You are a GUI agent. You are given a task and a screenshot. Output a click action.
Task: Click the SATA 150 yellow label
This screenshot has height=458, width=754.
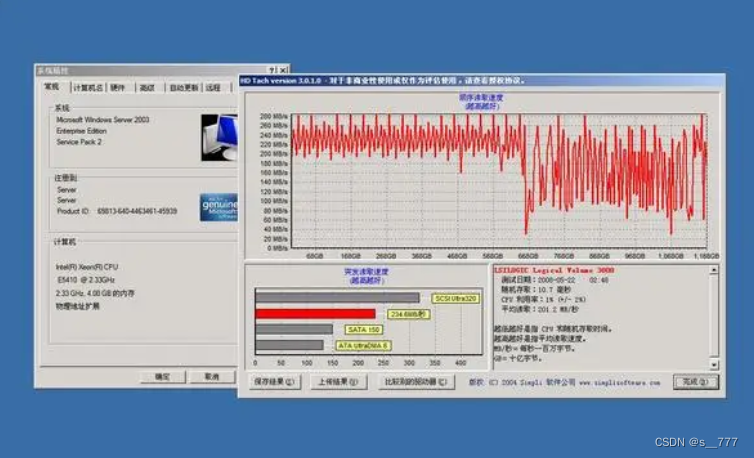[364, 330]
